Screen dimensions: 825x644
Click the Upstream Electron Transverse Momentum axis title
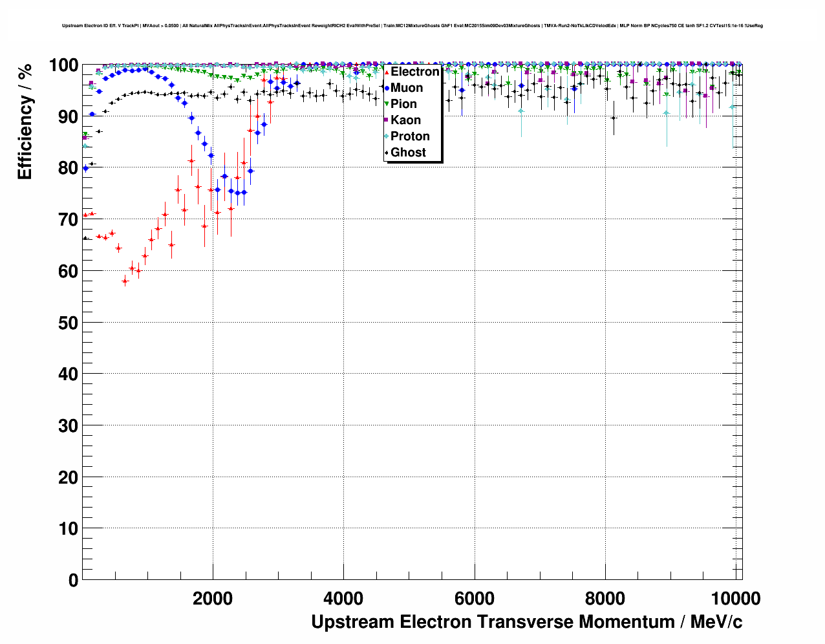(x=526, y=622)
